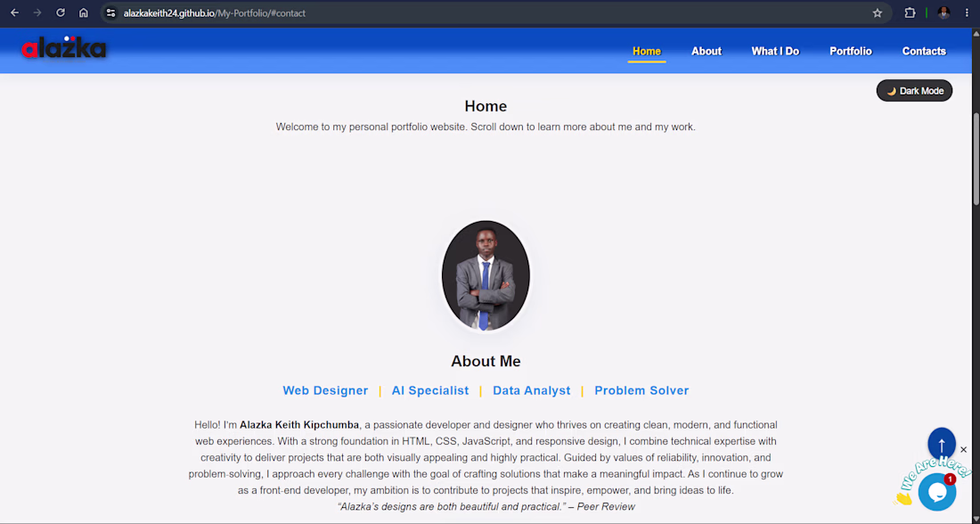Click the Alazka Keith Kipchumba bold name
980x524 pixels.
(x=299, y=424)
